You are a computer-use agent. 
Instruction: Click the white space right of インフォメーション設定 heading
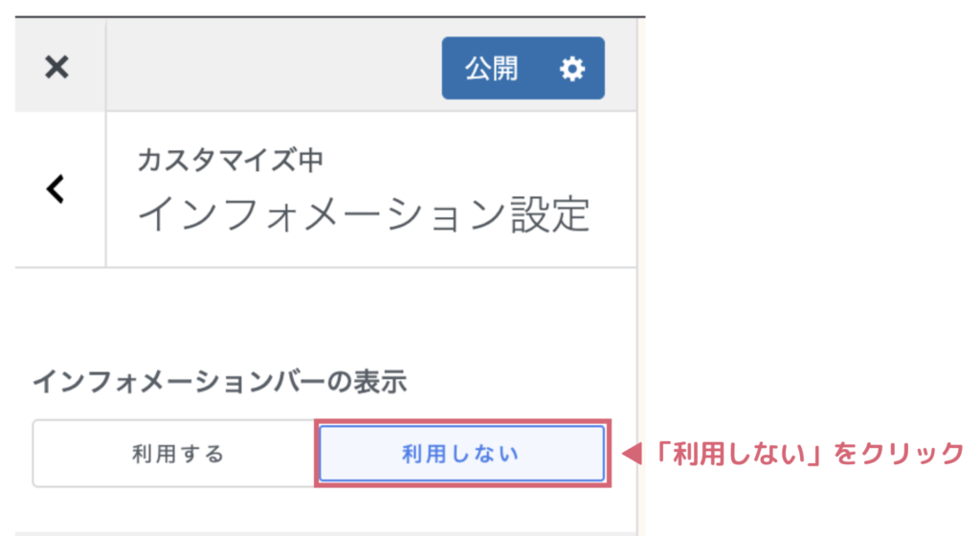(613, 213)
